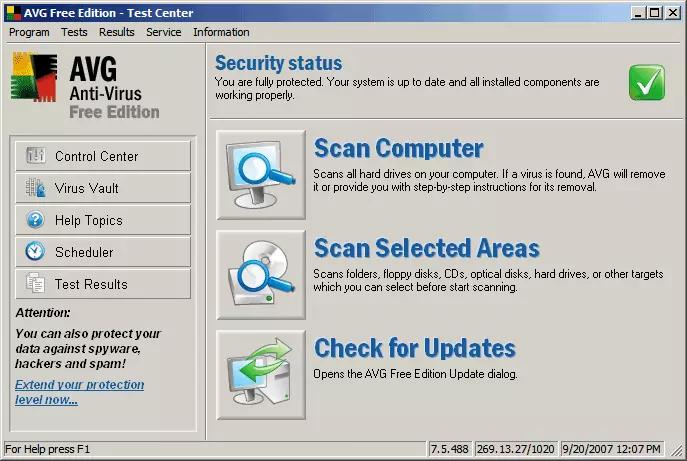Click the Virus Vault icon in sidebar
The height and width of the screenshot is (461, 687).
click(36, 188)
